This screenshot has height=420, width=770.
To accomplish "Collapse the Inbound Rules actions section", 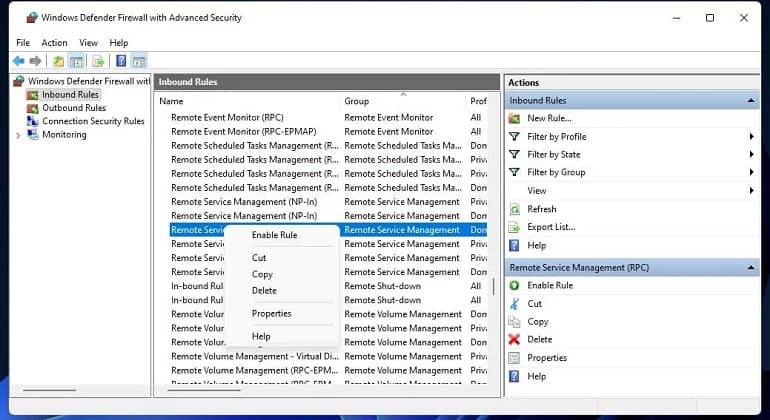I will (x=751, y=101).
